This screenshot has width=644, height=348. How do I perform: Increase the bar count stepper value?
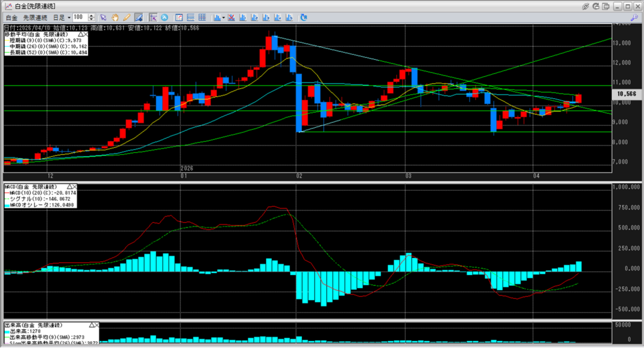[x=93, y=15]
